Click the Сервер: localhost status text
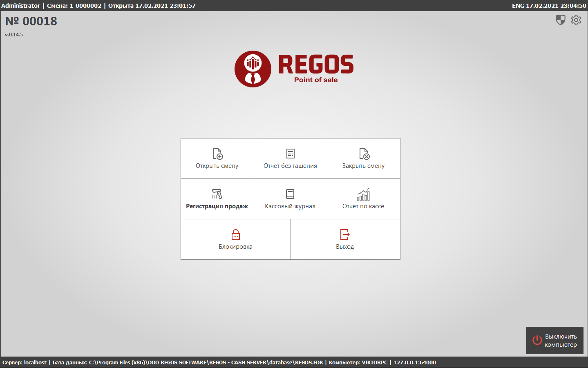The height and width of the screenshot is (368, 588). pyautogui.click(x=25, y=362)
